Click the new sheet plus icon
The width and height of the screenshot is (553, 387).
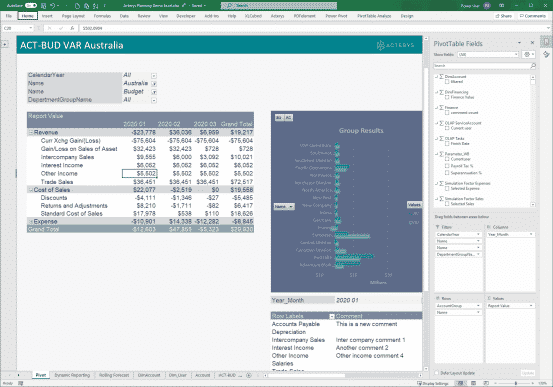[249, 375]
